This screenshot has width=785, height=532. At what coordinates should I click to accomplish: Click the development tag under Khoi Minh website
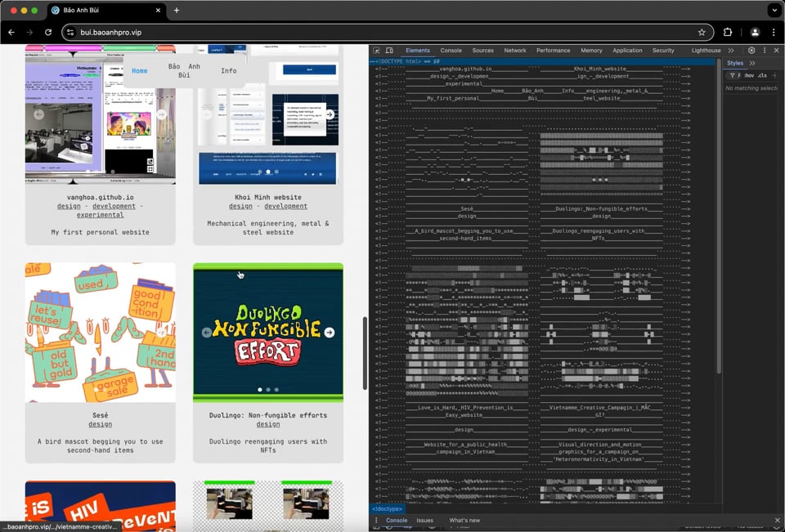coord(286,206)
